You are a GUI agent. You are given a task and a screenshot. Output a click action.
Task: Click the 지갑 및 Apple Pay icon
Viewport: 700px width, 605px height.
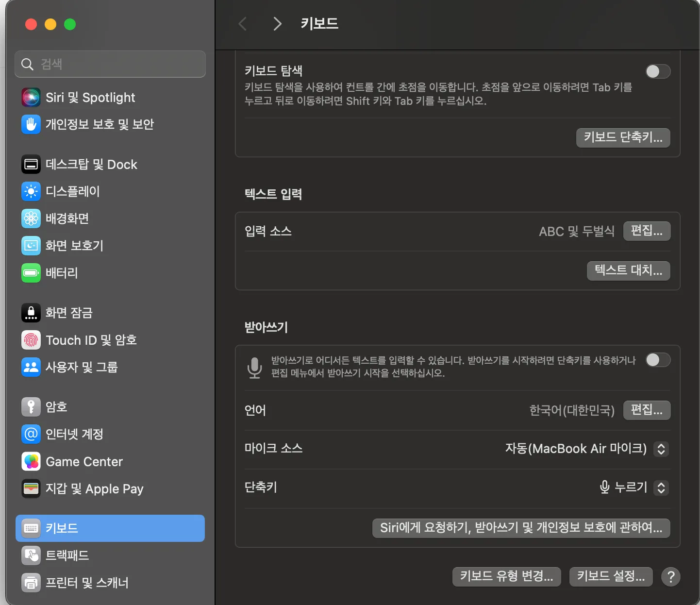click(x=31, y=488)
